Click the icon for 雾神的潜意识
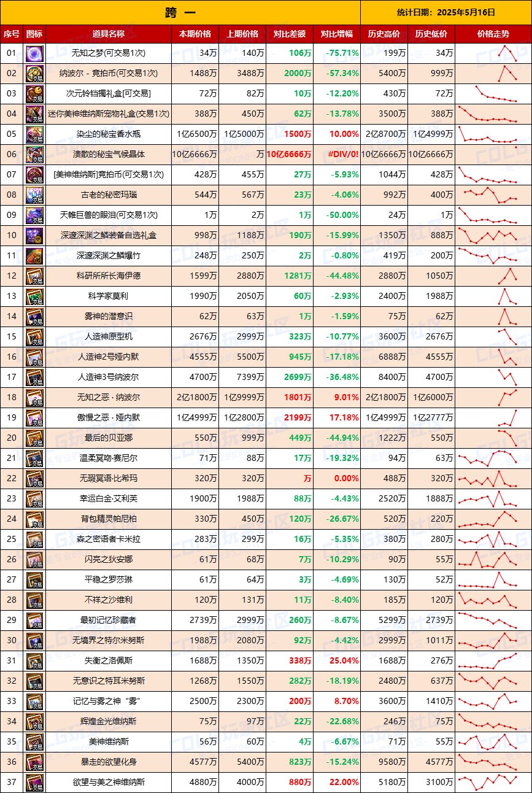The height and width of the screenshot is (793, 532). point(34,317)
